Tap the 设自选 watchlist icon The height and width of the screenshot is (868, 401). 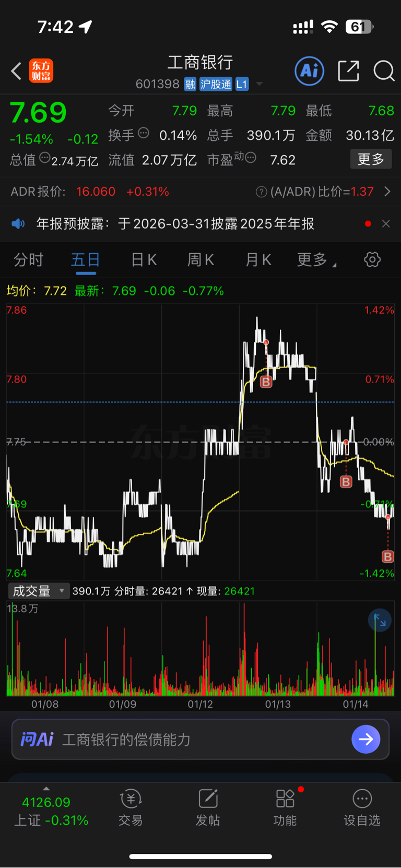tap(362, 808)
